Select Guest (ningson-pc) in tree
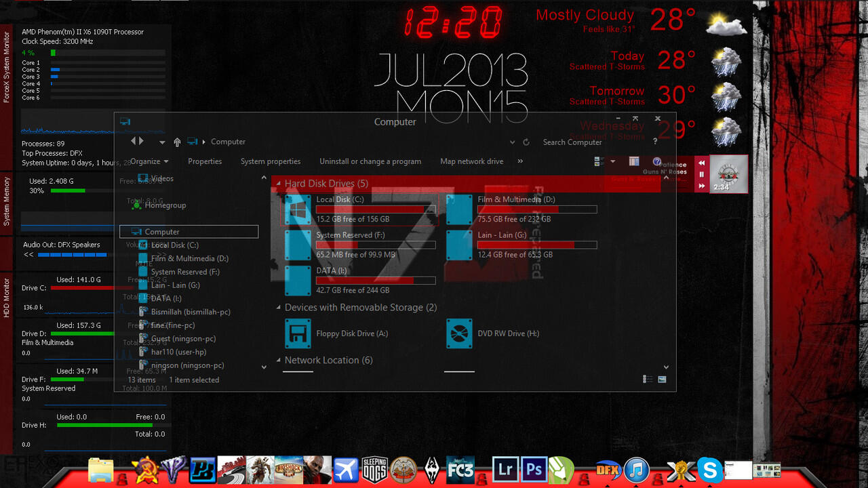Viewport: 868px width, 488px height. tap(178, 338)
